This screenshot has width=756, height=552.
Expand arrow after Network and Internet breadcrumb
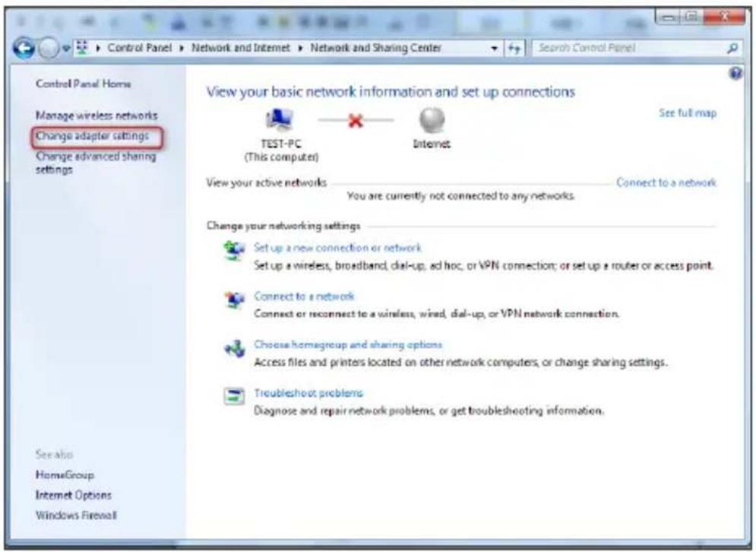click(x=300, y=48)
